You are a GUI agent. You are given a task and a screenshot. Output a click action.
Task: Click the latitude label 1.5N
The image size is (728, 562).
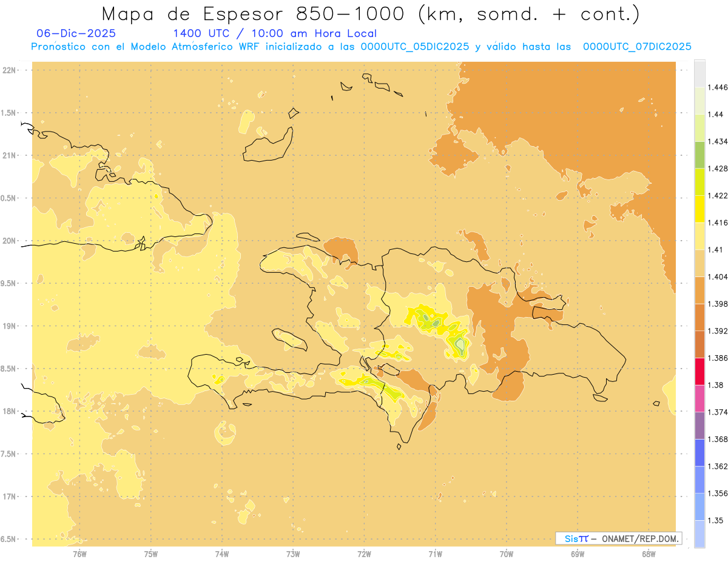pos(10,113)
